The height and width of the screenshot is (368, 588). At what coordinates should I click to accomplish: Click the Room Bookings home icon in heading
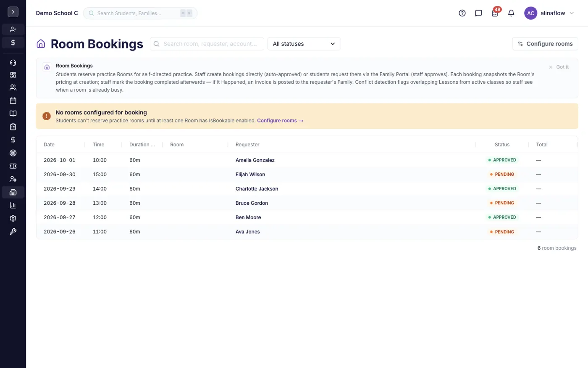[41, 44]
